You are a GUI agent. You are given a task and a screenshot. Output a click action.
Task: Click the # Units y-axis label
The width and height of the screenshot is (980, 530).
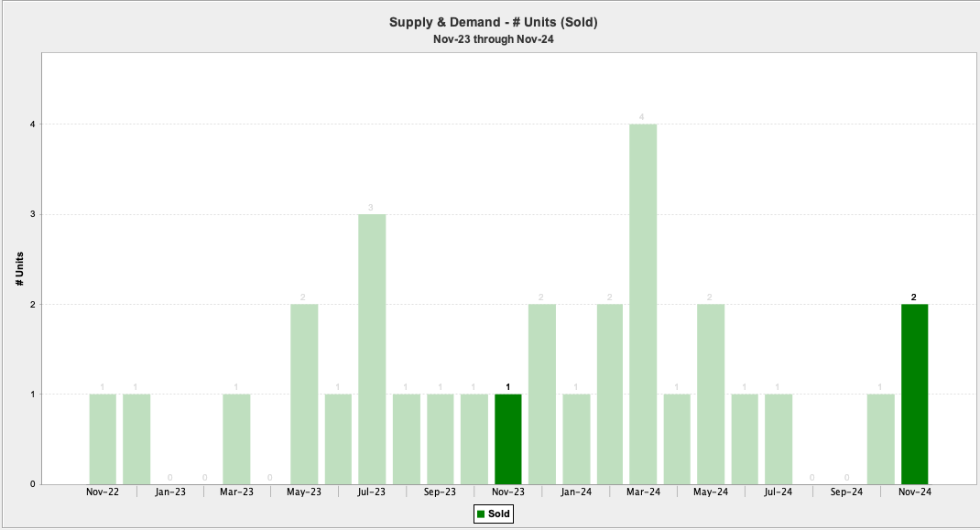pos(19,271)
